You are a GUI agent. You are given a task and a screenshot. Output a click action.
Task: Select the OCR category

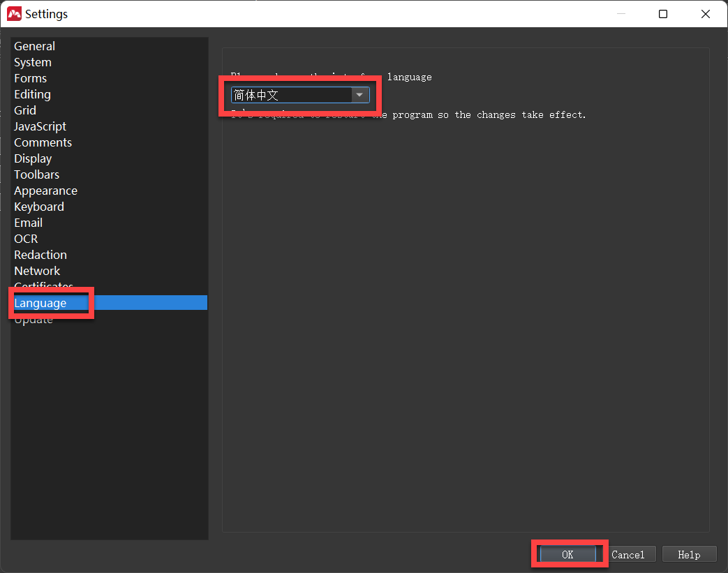[x=26, y=239]
